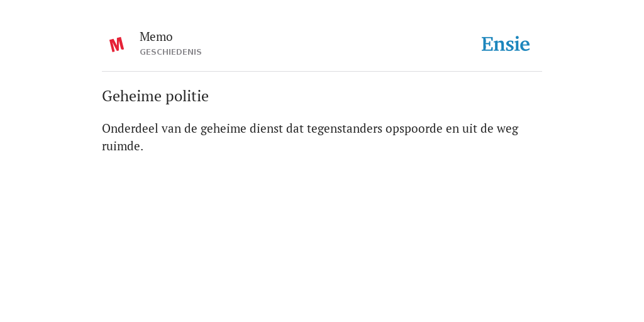Select the Memo source name

[156, 37]
